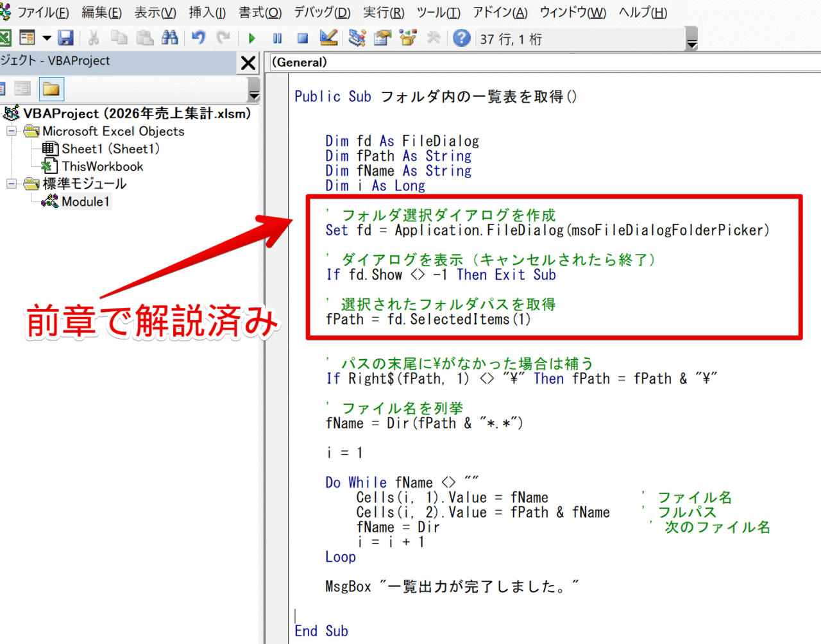Close the VBAProject explorer pane

point(248,63)
